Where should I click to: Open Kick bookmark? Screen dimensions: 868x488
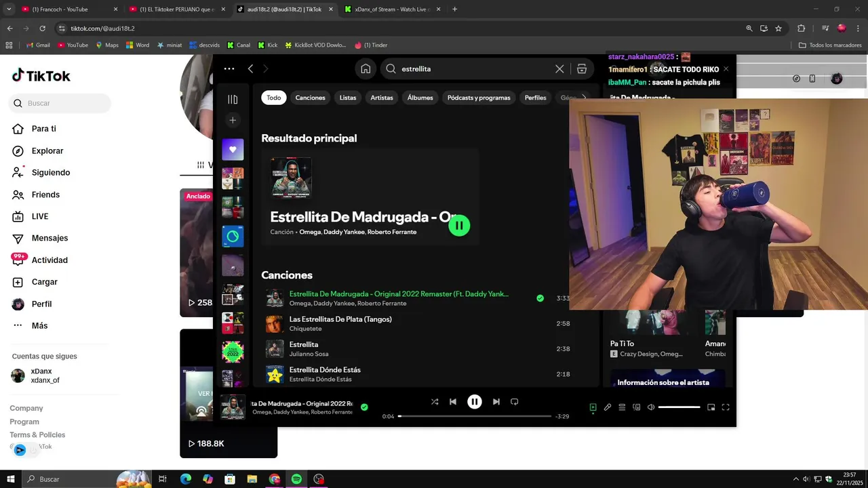click(268, 45)
